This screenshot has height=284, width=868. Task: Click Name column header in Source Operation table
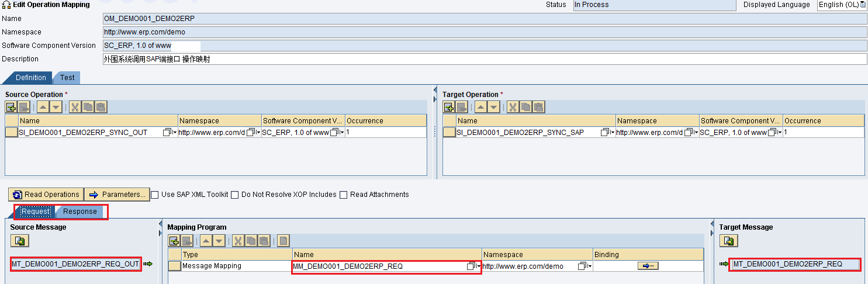point(98,121)
